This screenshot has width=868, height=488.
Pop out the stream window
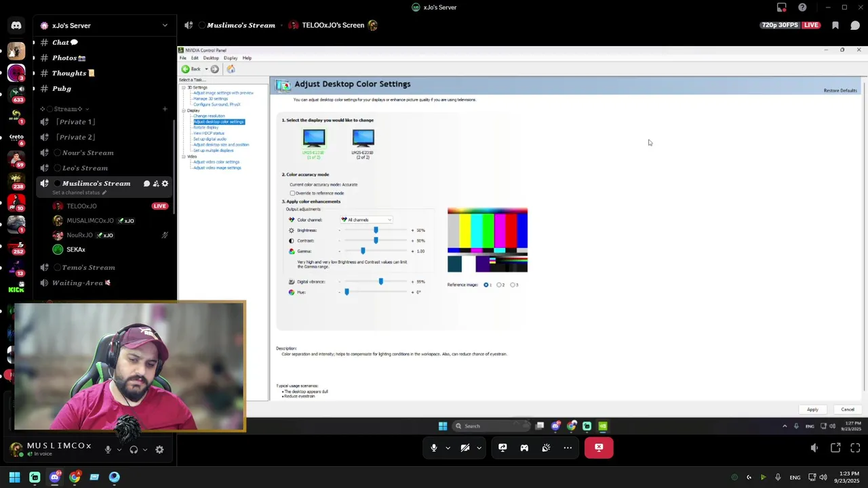tap(835, 447)
